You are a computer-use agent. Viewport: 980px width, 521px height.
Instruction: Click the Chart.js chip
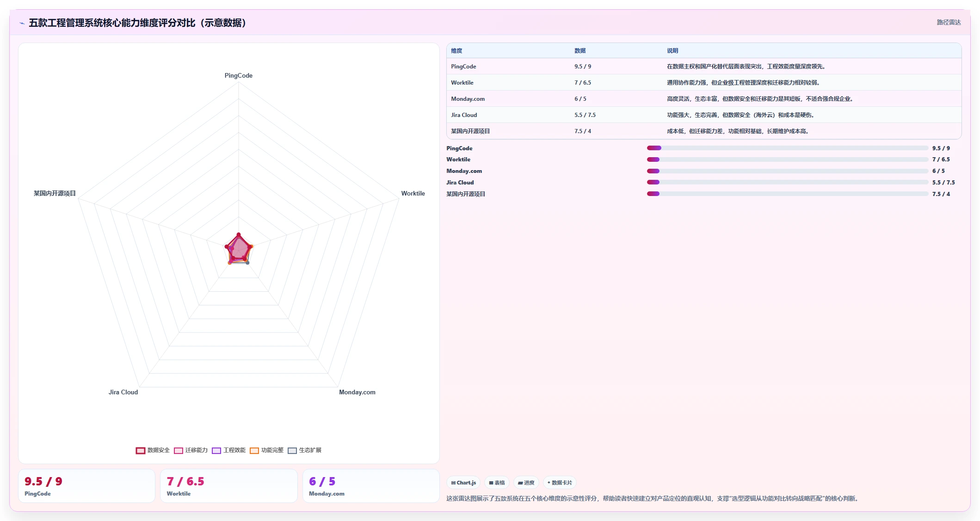pyautogui.click(x=463, y=483)
